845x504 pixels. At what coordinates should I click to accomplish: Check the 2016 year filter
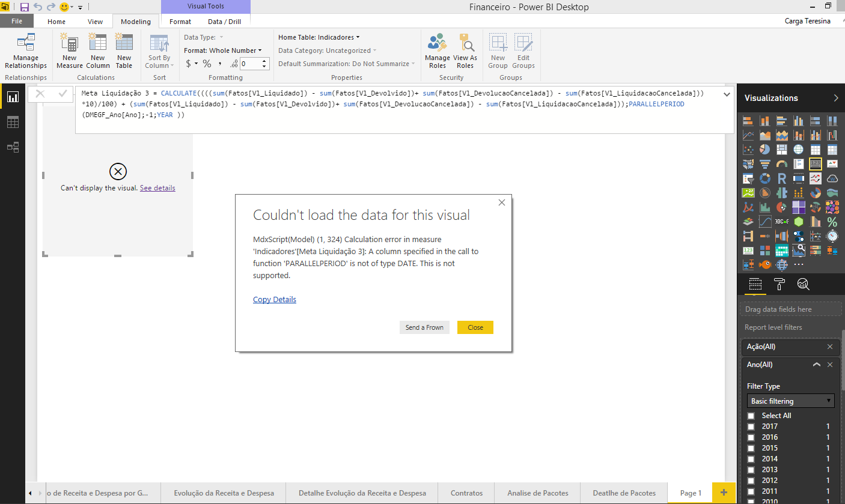coord(751,437)
